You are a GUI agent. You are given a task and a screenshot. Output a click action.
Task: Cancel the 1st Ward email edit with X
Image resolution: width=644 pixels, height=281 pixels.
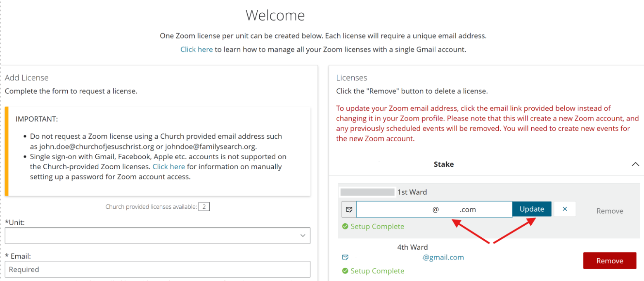coord(565,209)
